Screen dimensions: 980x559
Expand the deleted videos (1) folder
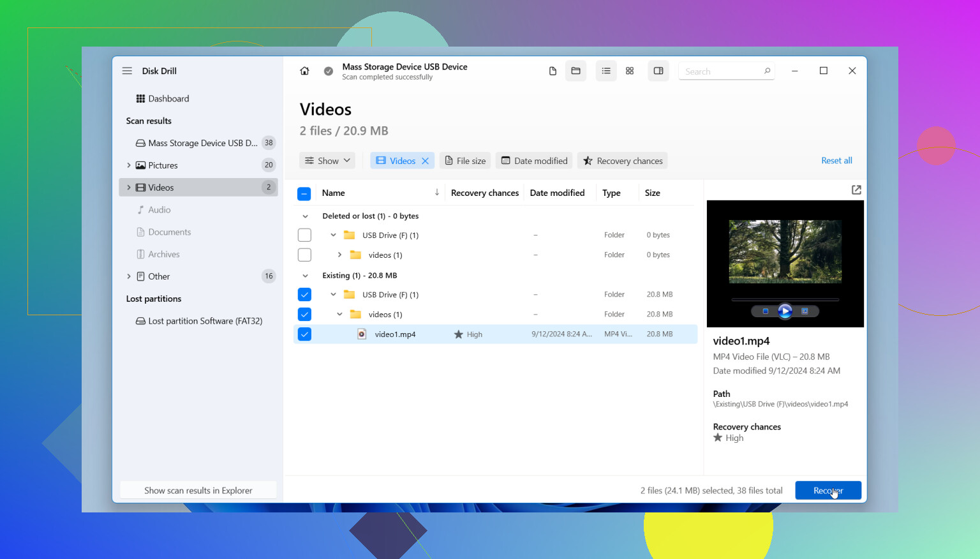339,255
